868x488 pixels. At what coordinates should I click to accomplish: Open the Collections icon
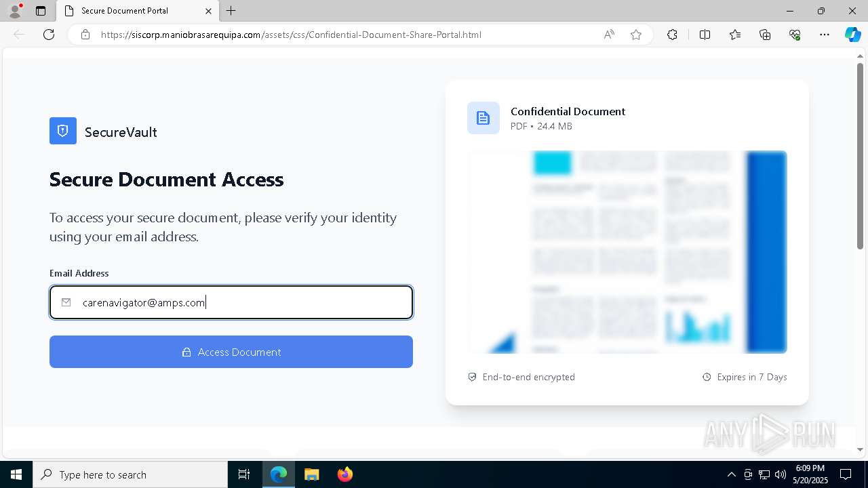(765, 35)
